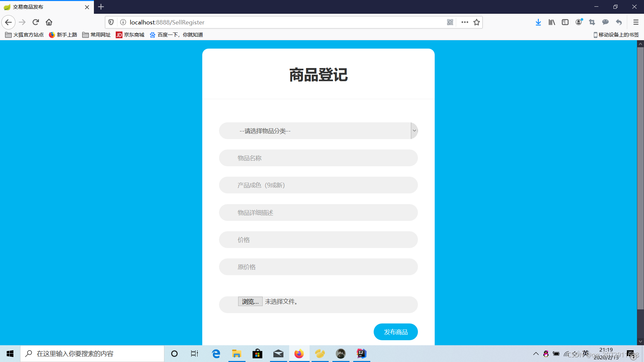Open the Windows Start menu
The width and height of the screenshot is (644, 362).
click(x=10, y=354)
